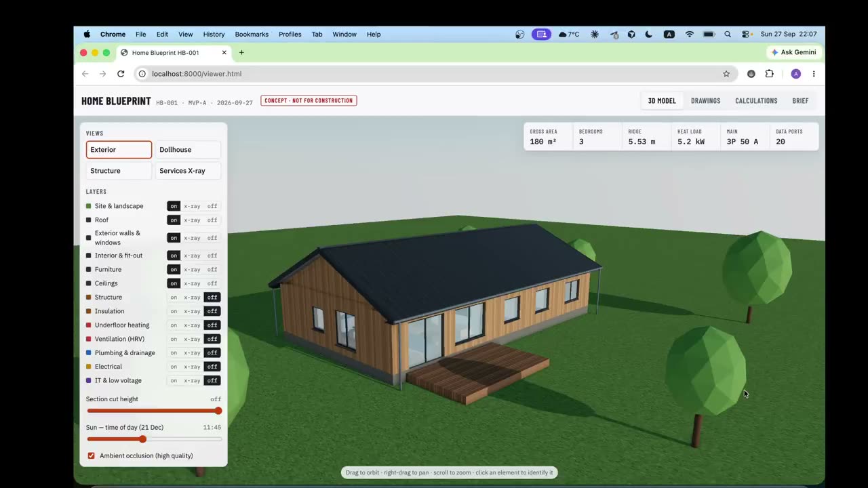This screenshot has width=868, height=488.
Task: Toggle Ambient occlusion high quality checkbox
Action: click(92, 455)
